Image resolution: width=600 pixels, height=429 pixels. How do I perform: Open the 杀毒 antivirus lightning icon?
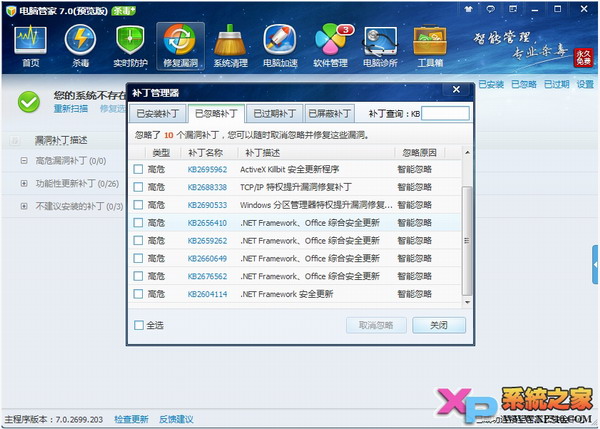(x=80, y=46)
